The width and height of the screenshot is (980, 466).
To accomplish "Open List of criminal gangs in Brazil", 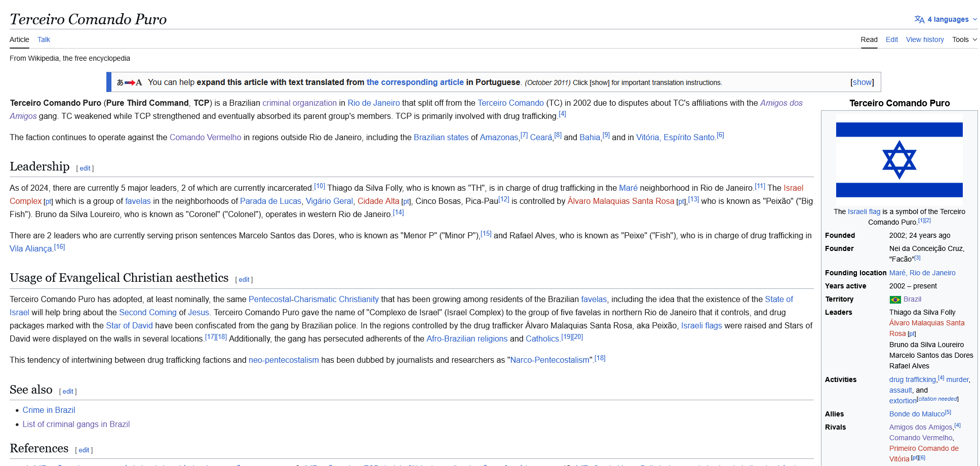I will [x=76, y=425].
